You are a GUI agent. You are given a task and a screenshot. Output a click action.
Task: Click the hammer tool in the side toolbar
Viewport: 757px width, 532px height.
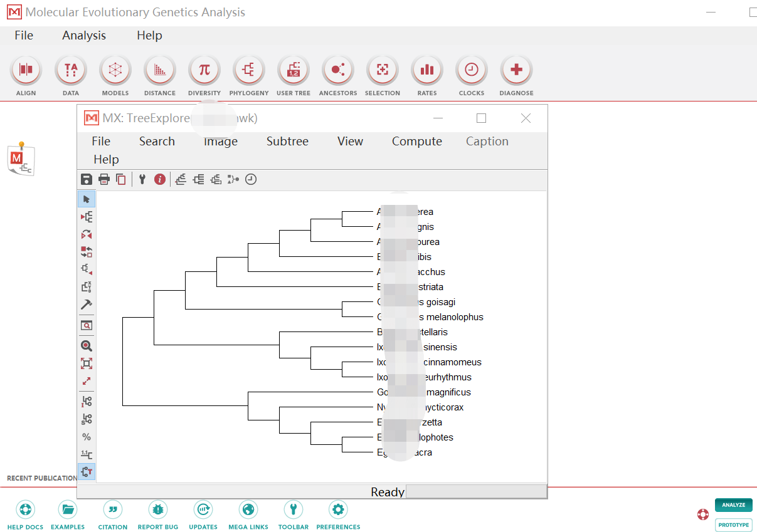(87, 305)
